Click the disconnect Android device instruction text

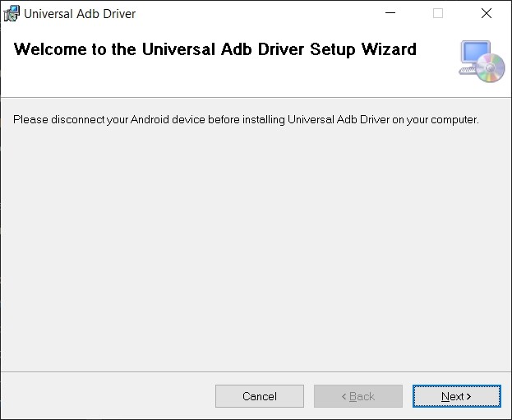click(246, 120)
